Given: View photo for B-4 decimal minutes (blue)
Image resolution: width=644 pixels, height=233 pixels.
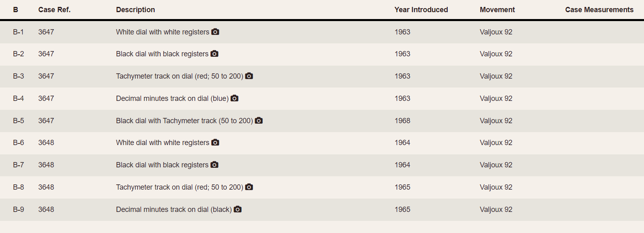Looking at the screenshot, I should pyautogui.click(x=234, y=98).
